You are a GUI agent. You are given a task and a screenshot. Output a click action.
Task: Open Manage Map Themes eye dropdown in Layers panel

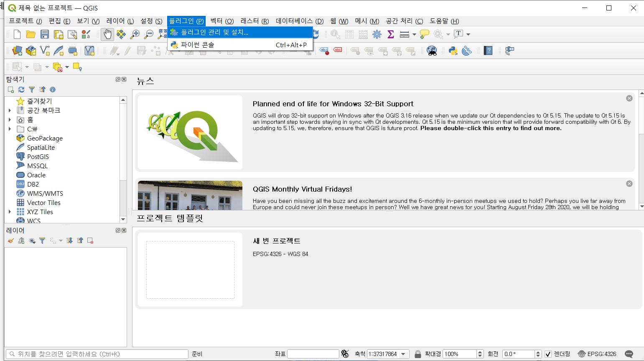32,241
